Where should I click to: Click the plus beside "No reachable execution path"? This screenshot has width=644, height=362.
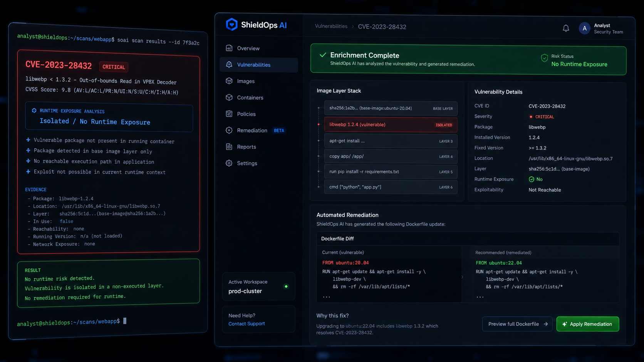[x=28, y=161]
